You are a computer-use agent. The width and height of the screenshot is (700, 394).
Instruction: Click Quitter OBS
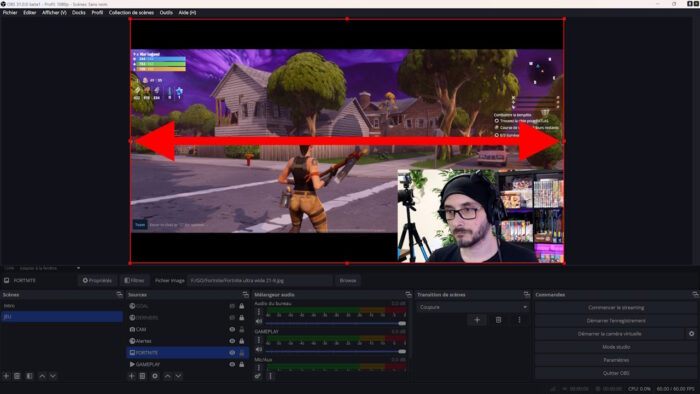(616, 373)
